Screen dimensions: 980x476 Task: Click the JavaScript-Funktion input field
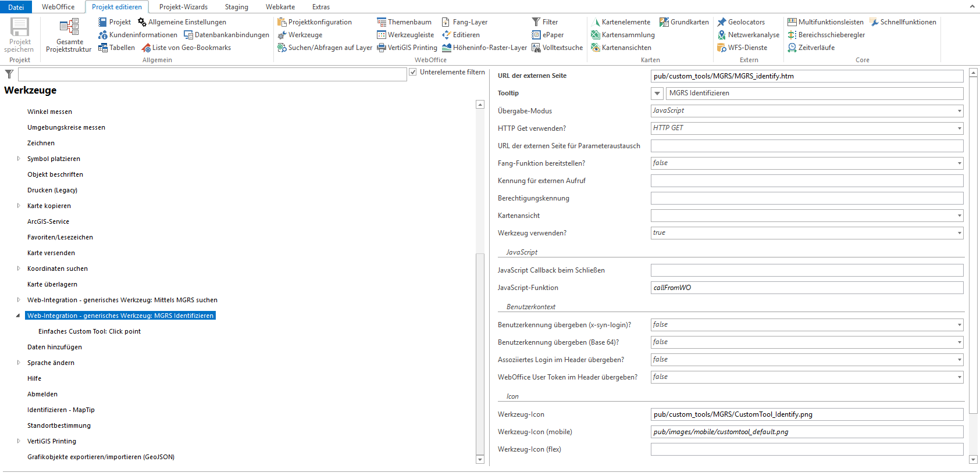click(807, 288)
